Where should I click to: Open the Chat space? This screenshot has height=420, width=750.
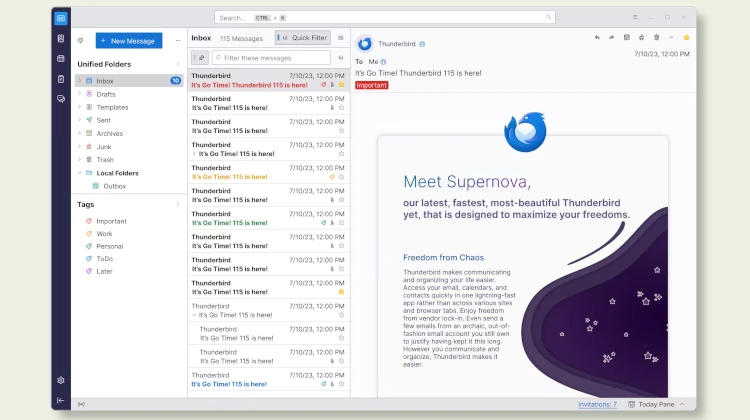click(61, 99)
